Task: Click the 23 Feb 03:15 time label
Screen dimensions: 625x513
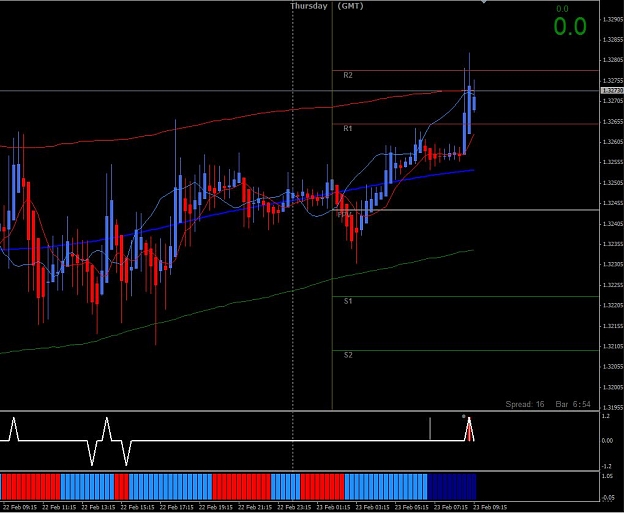Action: click(372, 507)
